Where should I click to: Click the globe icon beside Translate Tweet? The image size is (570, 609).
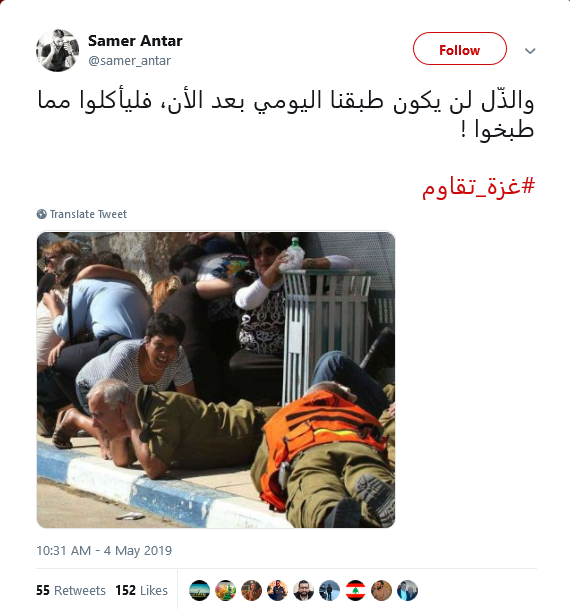pyautogui.click(x=42, y=214)
